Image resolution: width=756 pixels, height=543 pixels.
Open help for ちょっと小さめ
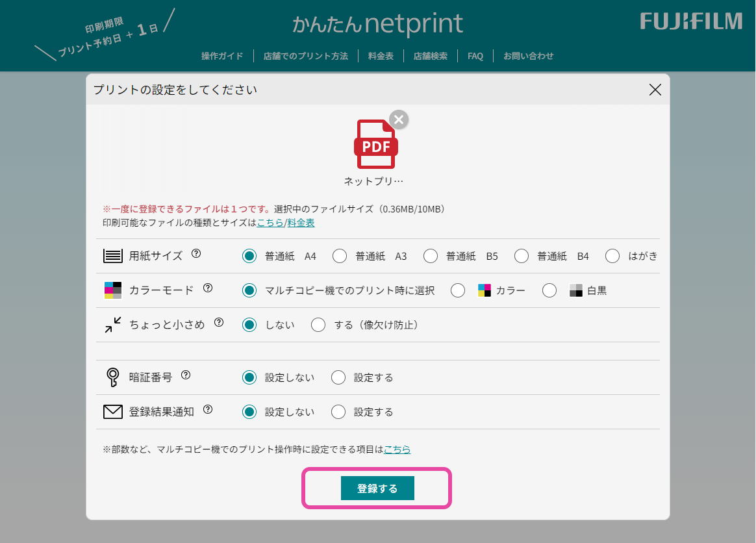pyautogui.click(x=219, y=322)
